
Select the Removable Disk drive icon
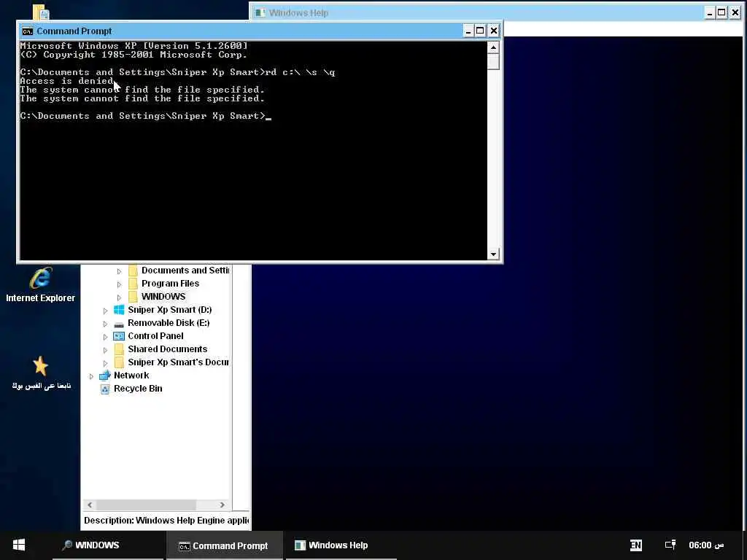(119, 324)
